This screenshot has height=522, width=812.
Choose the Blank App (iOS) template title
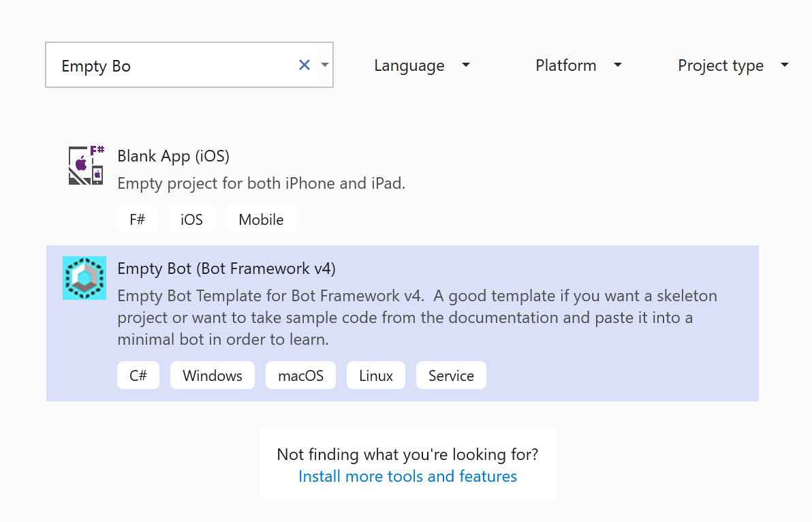pos(174,156)
